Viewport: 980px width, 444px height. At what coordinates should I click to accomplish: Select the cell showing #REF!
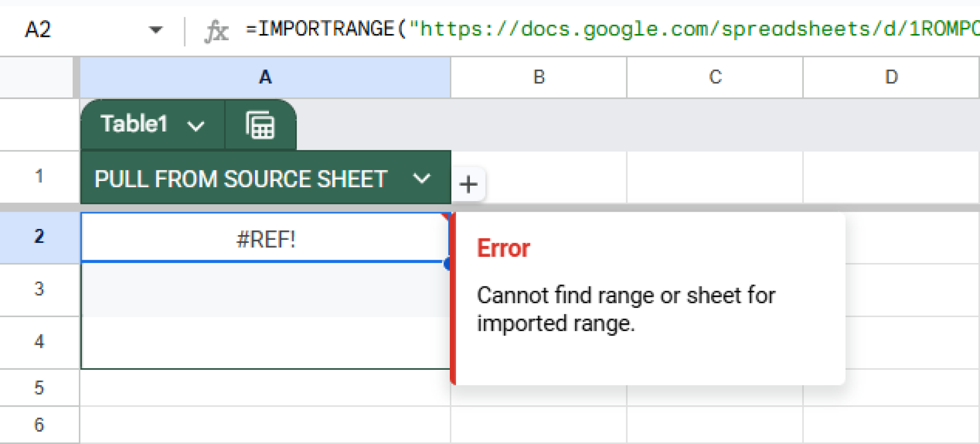pos(265,238)
